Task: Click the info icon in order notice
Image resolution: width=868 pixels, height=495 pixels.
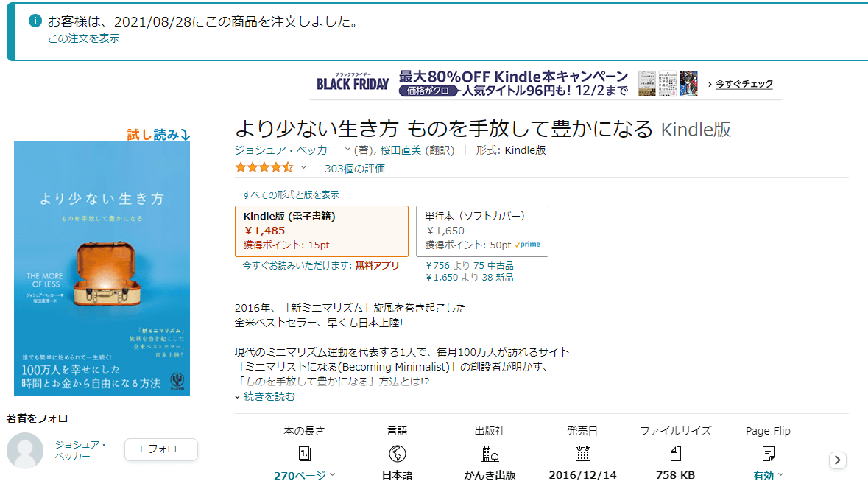Action: pyautogui.click(x=35, y=21)
